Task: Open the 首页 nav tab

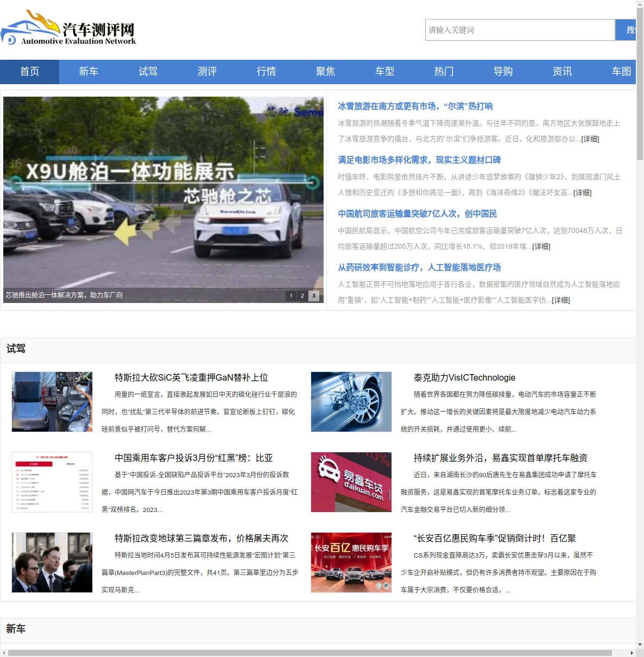Action: pos(29,72)
